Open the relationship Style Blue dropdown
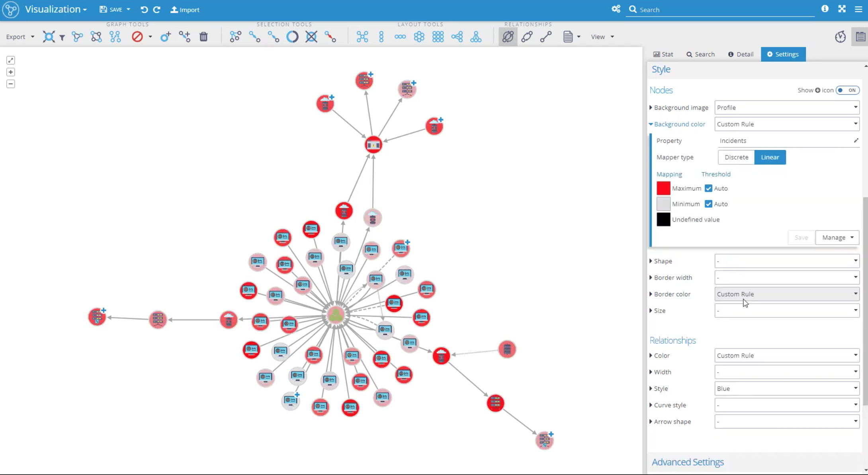Screen dimensions: 868x475 pyautogui.click(x=787, y=388)
